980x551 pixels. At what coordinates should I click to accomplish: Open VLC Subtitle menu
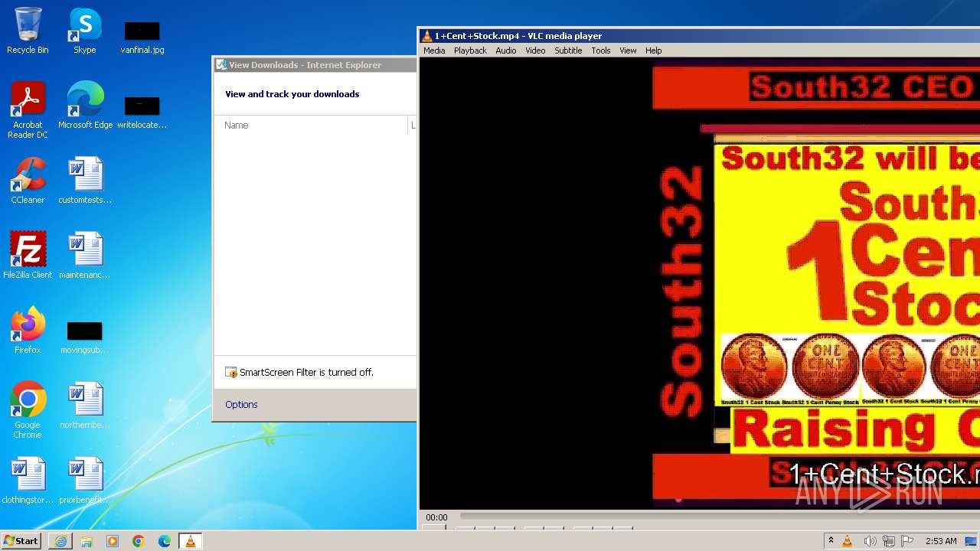pyautogui.click(x=568, y=51)
